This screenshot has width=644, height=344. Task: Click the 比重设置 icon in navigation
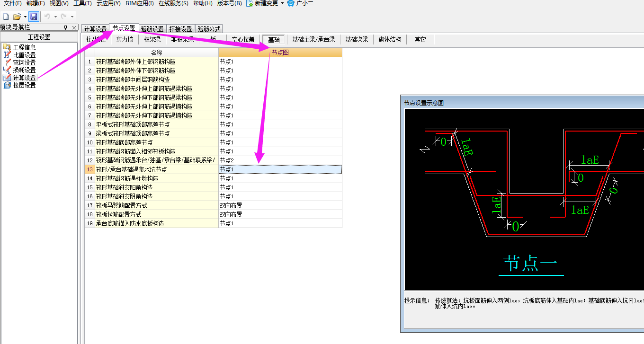coord(7,55)
